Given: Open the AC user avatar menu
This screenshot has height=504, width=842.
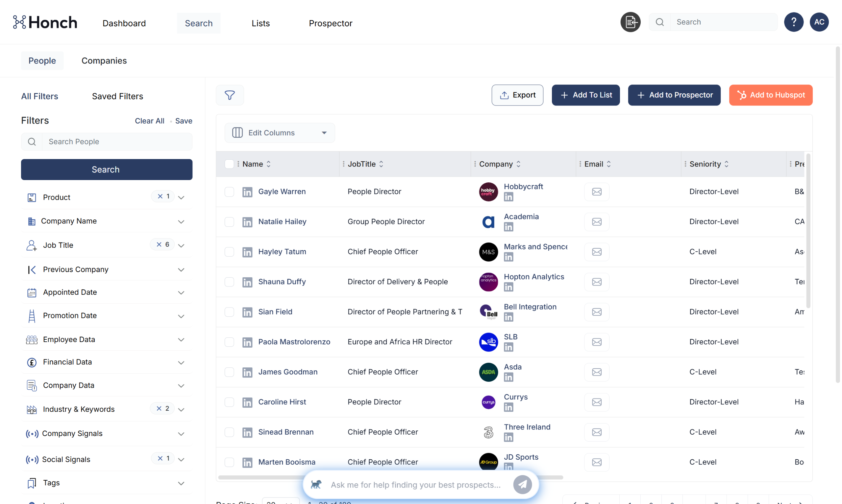Looking at the screenshot, I should tap(819, 22).
